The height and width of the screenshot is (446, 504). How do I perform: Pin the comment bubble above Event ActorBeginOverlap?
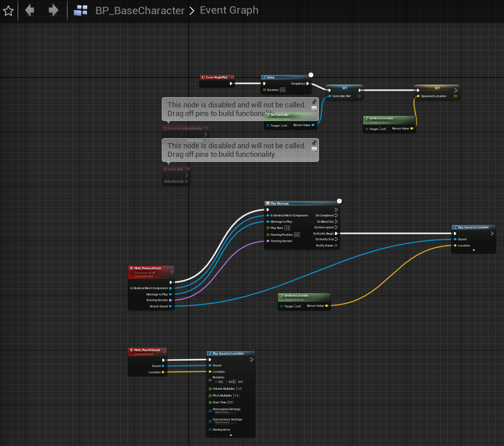[x=314, y=102]
